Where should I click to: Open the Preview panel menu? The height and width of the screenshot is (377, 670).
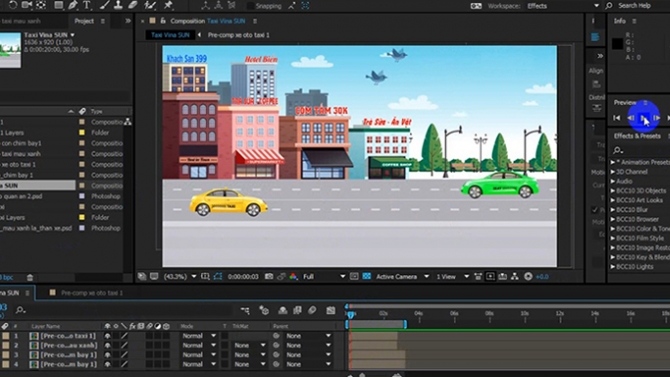pos(645,103)
